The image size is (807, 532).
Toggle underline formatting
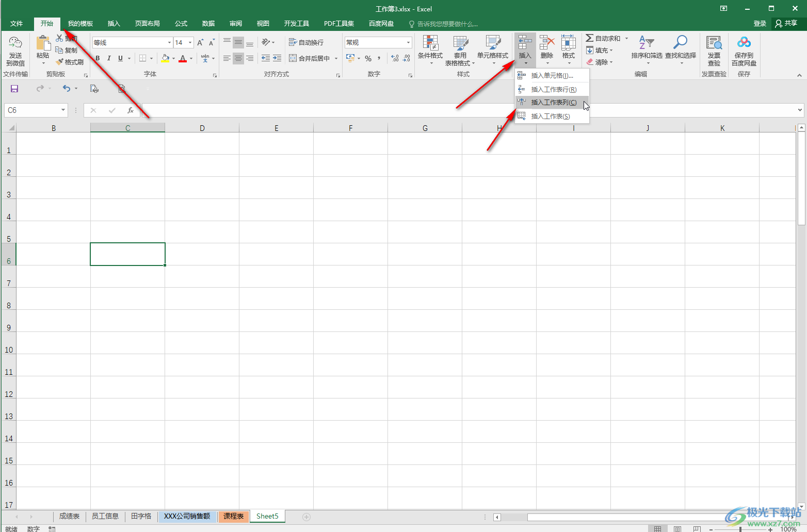120,58
